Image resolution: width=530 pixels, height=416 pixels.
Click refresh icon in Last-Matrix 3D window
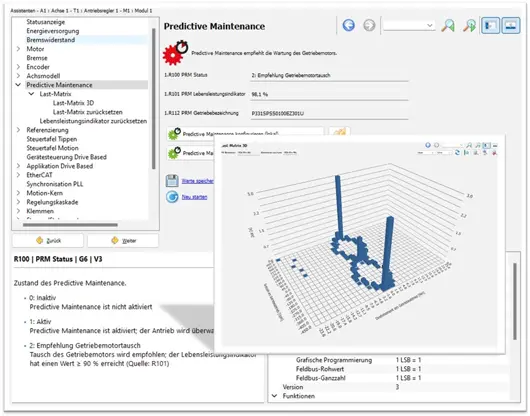(457, 153)
